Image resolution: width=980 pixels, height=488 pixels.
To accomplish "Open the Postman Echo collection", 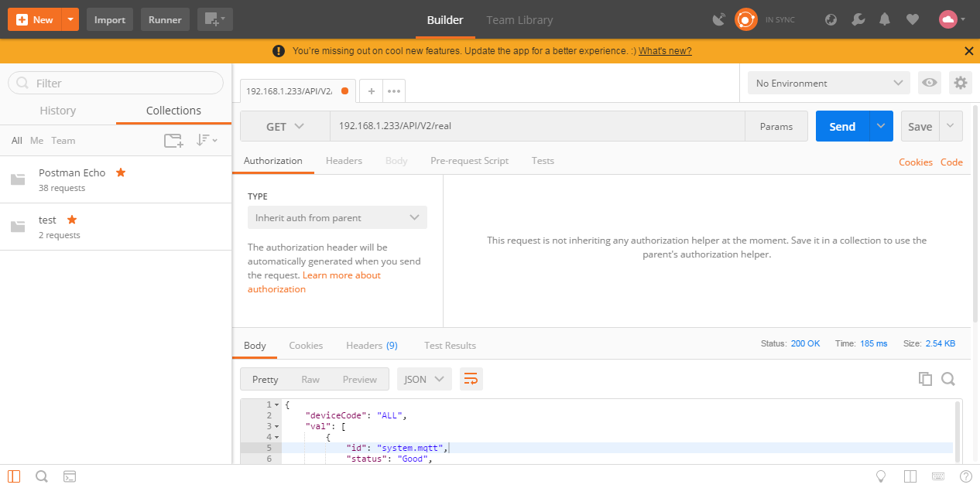I will [115, 179].
